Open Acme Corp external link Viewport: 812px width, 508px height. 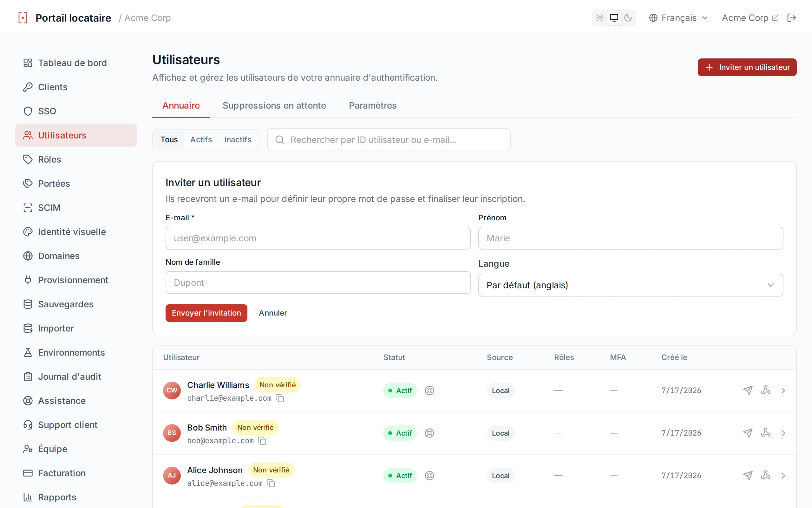point(750,18)
